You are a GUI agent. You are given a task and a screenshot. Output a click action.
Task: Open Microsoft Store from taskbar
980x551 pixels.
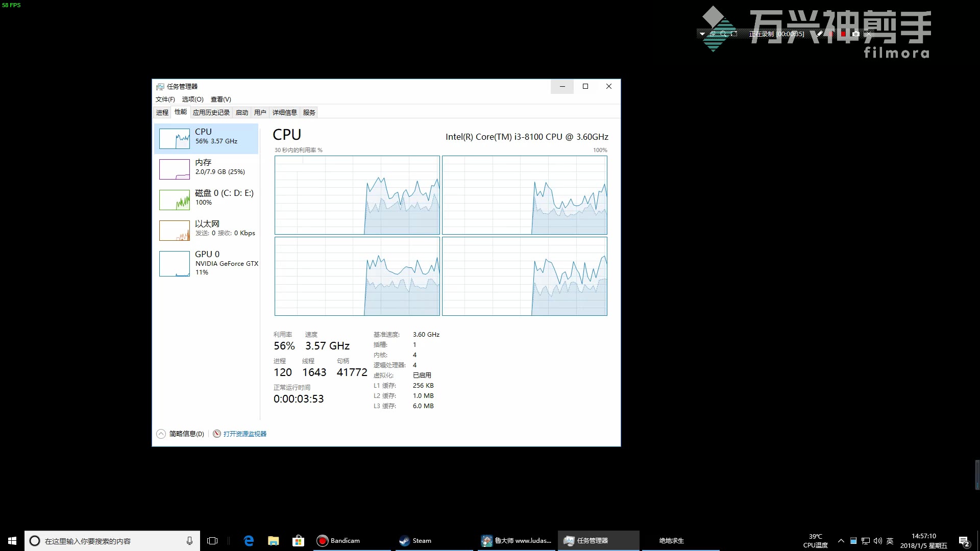click(x=298, y=541)
